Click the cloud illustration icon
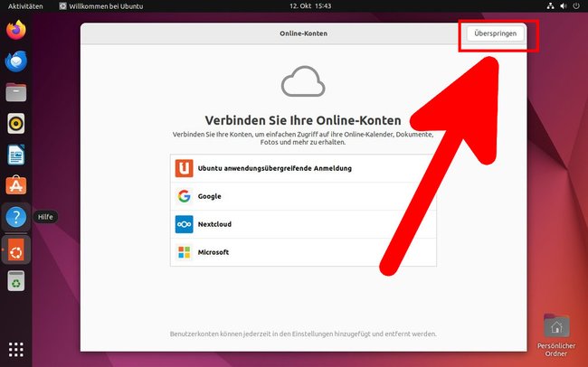This screenshot has width=588, height=367. (303, 81)
